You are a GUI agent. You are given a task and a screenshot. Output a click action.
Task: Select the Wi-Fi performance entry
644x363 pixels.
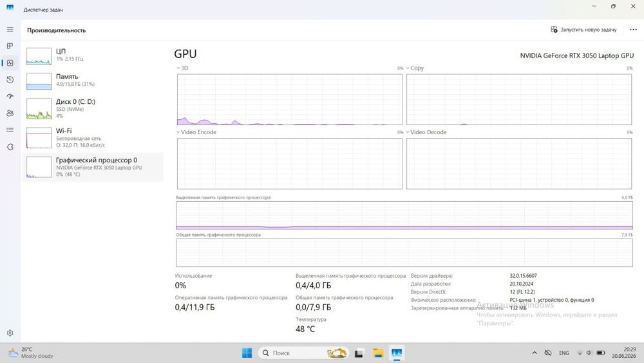click(92, 138)
